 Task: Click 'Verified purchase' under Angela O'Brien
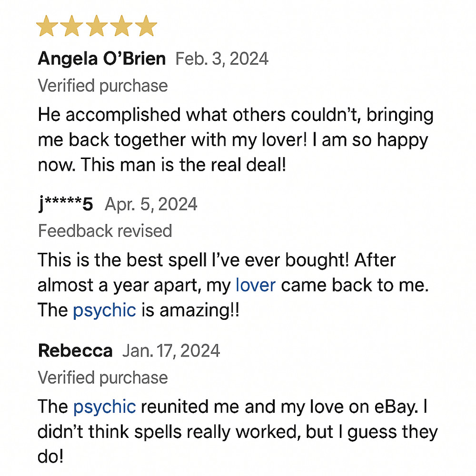pyautogui.click(x=102, y=86)
